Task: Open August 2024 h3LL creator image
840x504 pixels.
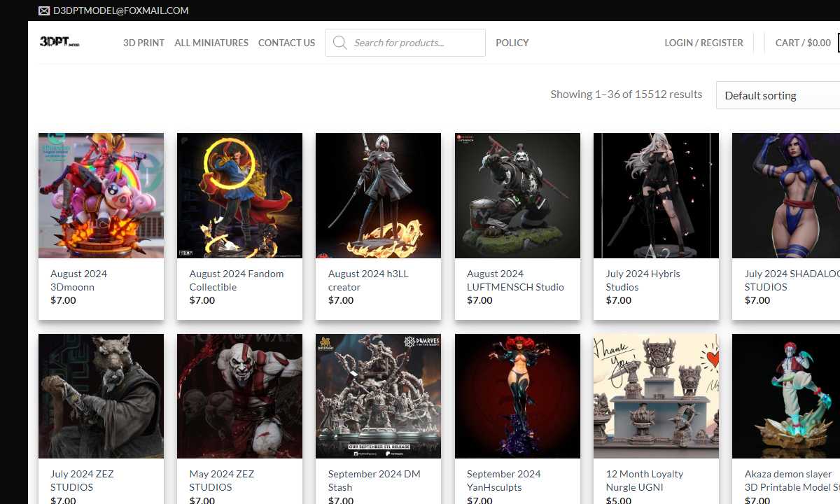Action: (378, 195)
